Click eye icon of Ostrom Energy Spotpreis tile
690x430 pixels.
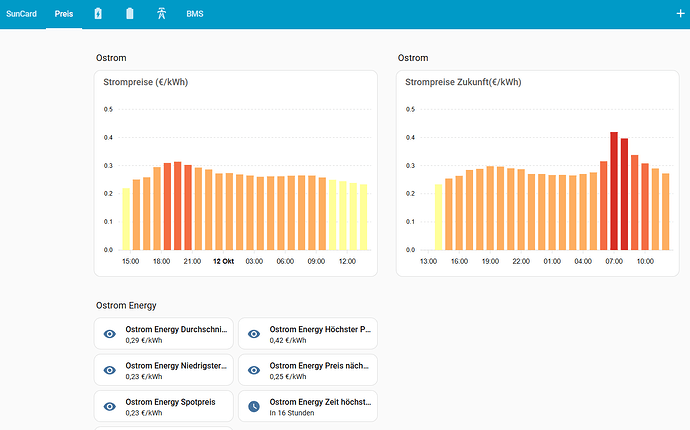click(110, 406)
